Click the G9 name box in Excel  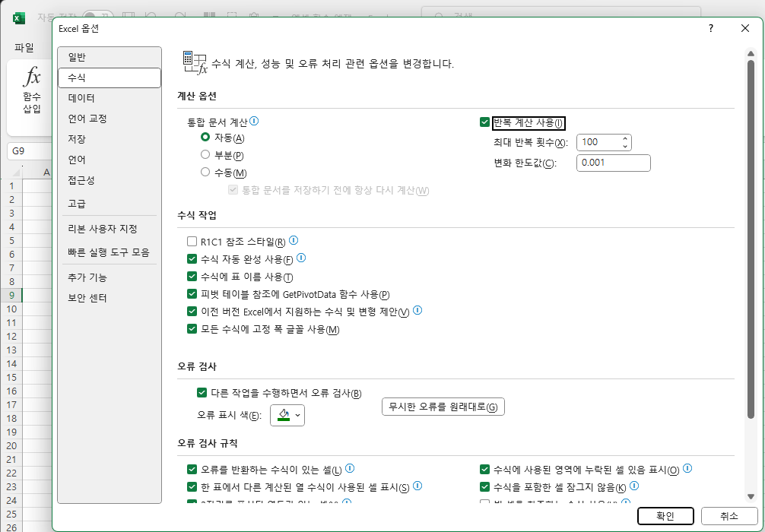(x=29, y=151)
